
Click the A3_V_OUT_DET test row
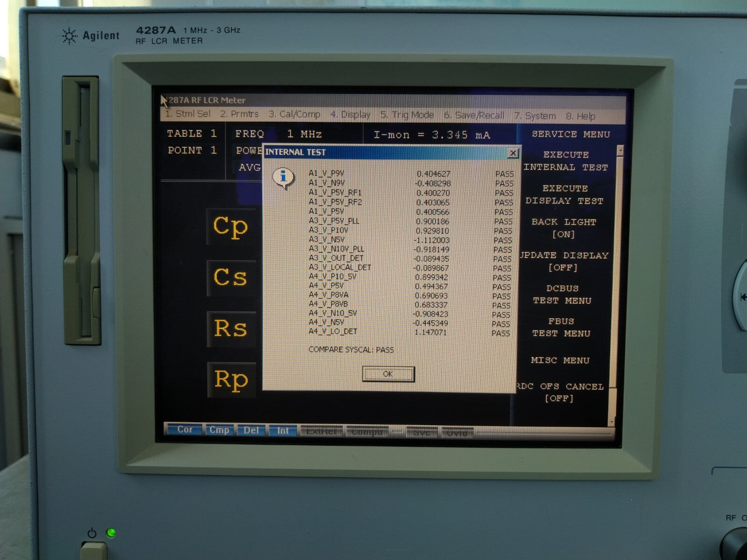[x=410, y=258]
